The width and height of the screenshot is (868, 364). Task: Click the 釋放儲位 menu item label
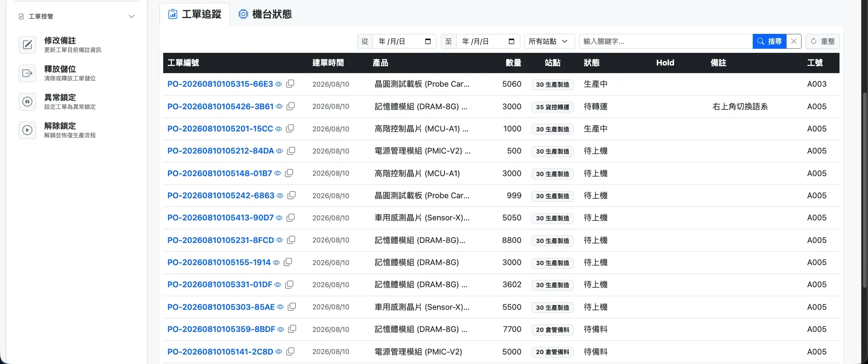tap(60, 69)
